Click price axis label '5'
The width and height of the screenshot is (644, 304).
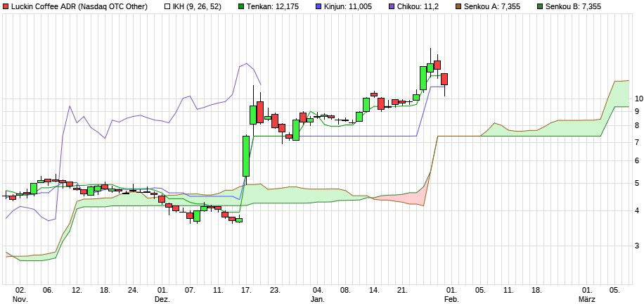pyautogui.click(x=636, y=183)
